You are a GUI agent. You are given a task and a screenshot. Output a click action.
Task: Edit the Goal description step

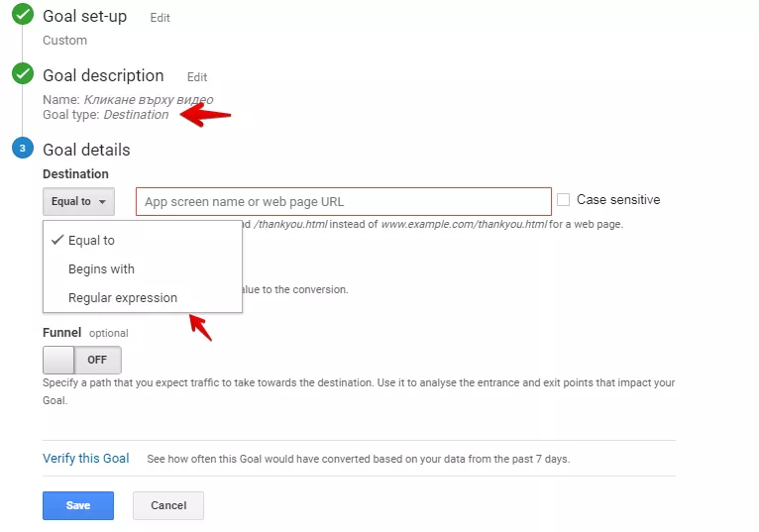coord(197,77)
